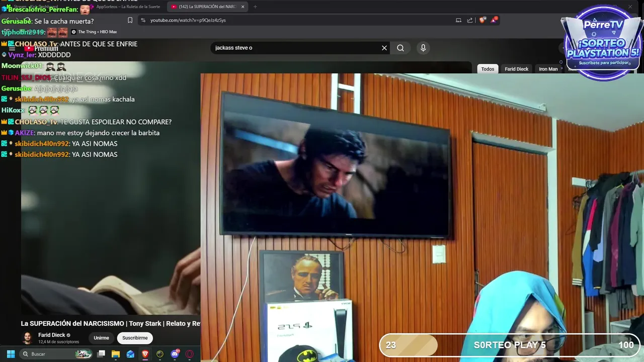Open Outlook from the taskbar
The height and width of the screenshot is (362, 644).
pyautogui.click(x=130, y=354)
